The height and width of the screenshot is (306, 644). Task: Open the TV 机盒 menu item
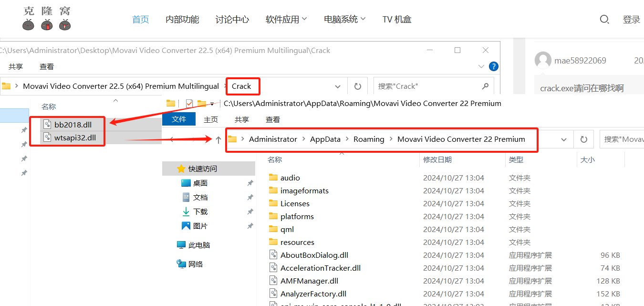click(397, 20)
